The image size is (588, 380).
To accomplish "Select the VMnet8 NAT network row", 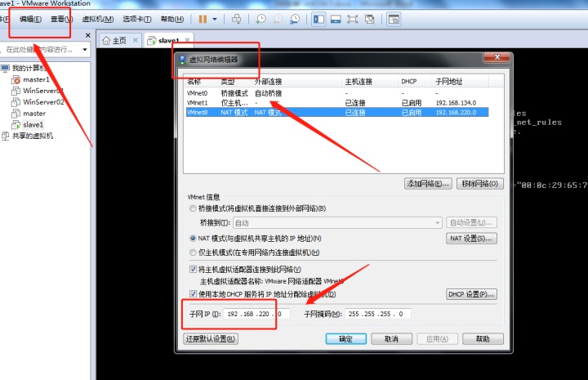I will pos(337,112).
